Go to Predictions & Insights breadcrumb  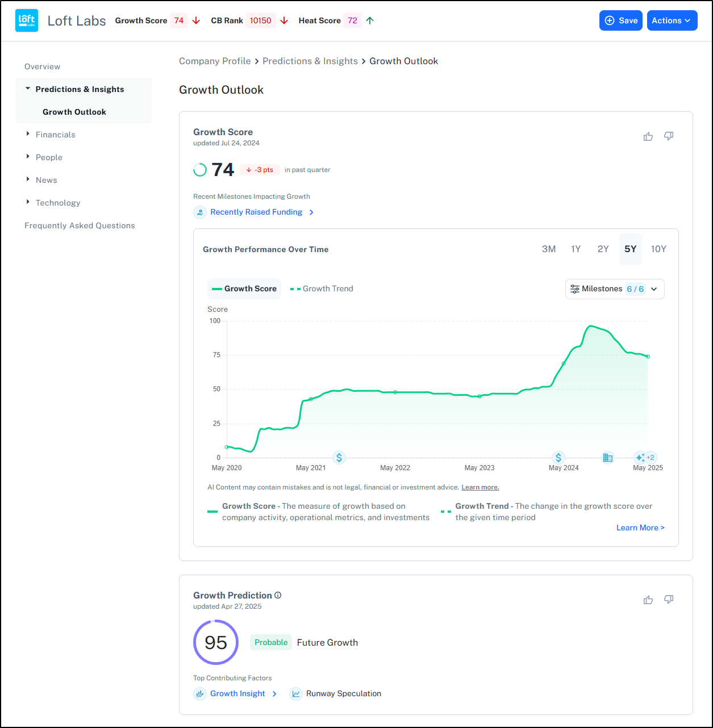pos(310,61)
